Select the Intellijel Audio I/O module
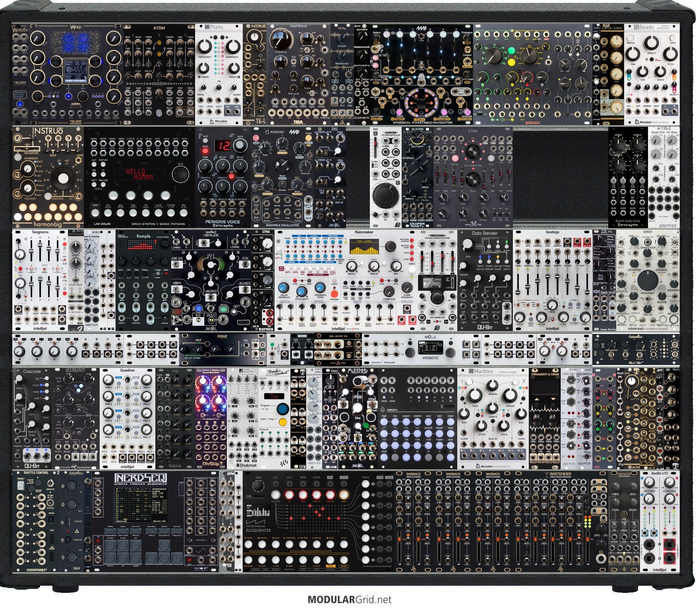 tap(660, 521)
